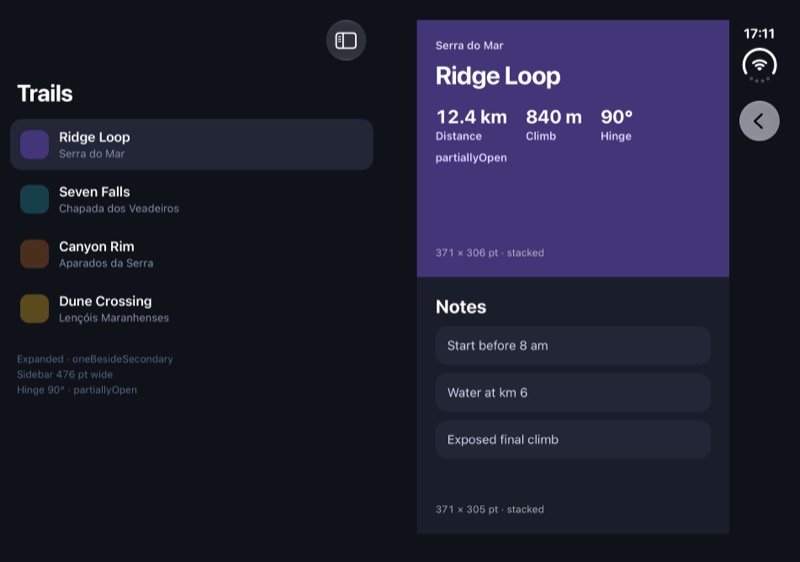This screenshot has height=562, width=800.
Task: Click the Climb label
Action: tap(541, 136)
